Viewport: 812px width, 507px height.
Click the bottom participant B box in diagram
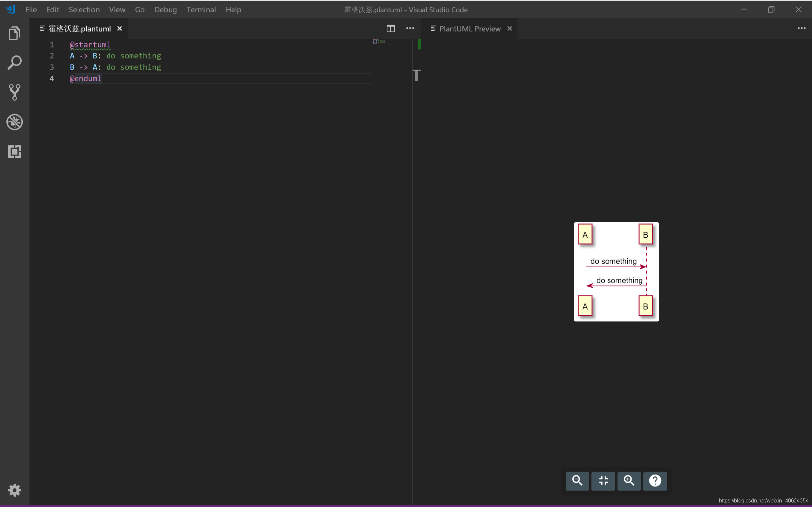coord(645,306)
